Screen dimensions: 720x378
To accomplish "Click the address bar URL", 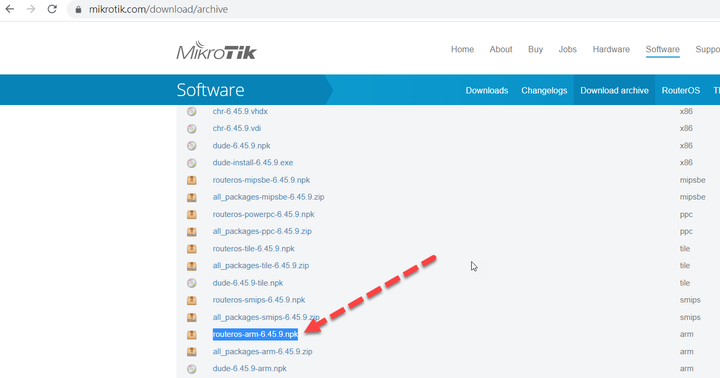I will (158, 10).
